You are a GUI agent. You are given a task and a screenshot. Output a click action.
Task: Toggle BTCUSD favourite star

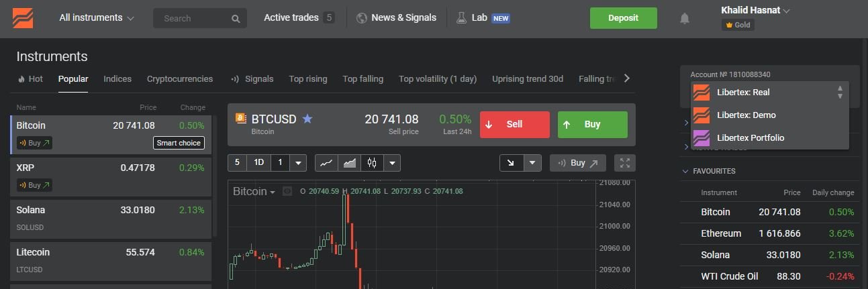point(307,119)
